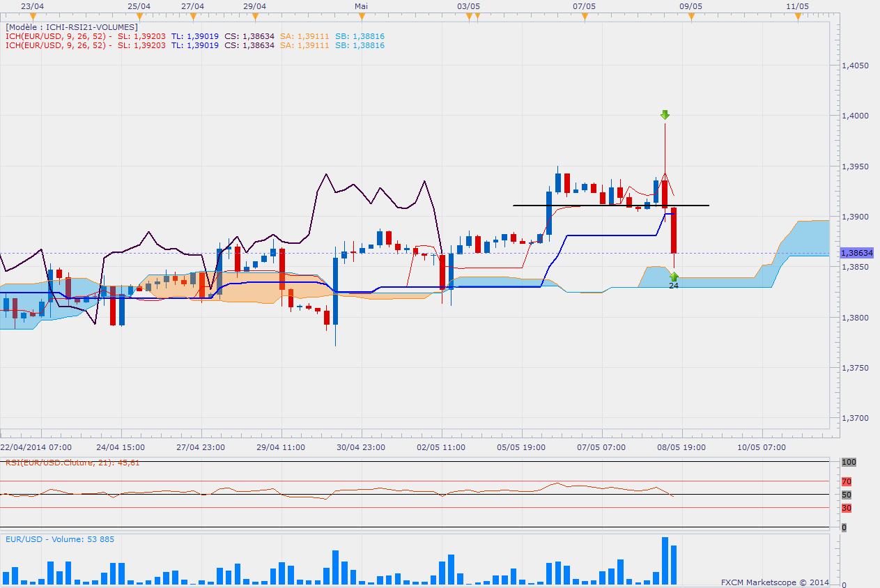
Task: Select the orange triangle marker below 29/04
Action: click(x=256, y=15)
